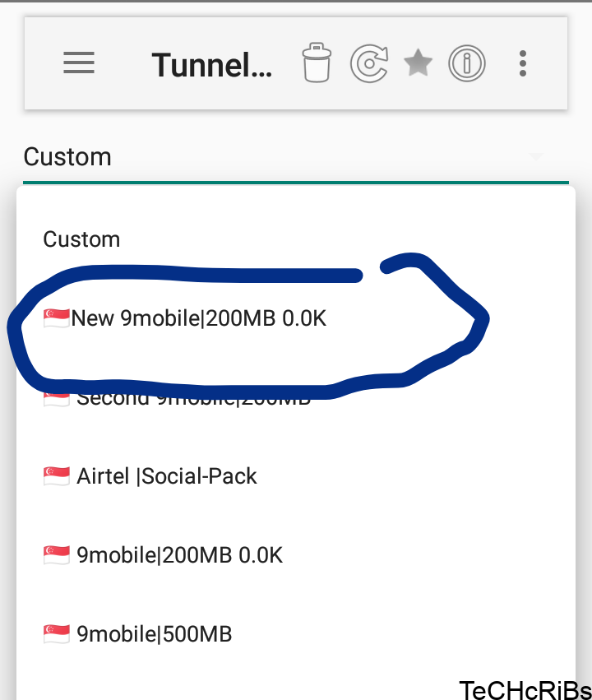
Task: Tap the flag icon beside 9mobile|500MB
Action: [54, 634]
